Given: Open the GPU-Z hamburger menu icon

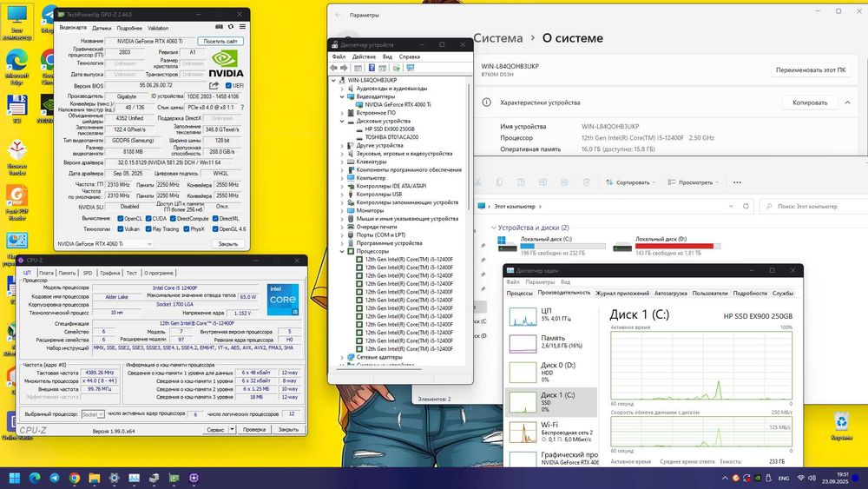Looking at the screenshot, I should pyautogui.click(x=242, y=27).
